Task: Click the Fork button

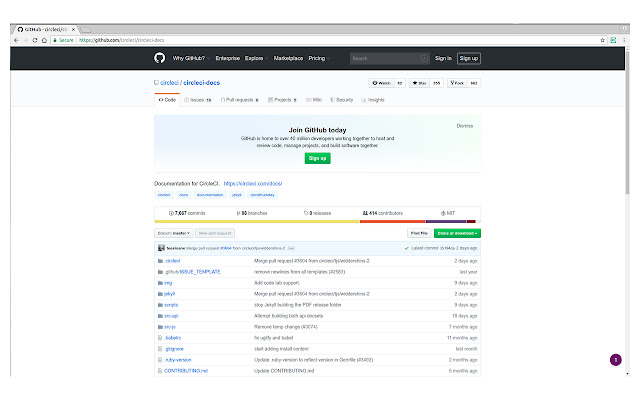Action: click(x=457, y=83)
